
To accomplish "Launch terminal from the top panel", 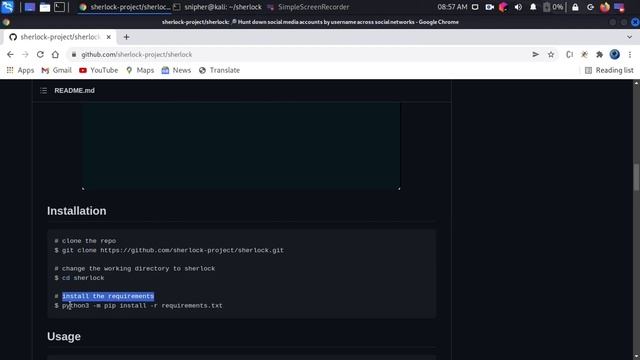I will [x=60, y=7].
